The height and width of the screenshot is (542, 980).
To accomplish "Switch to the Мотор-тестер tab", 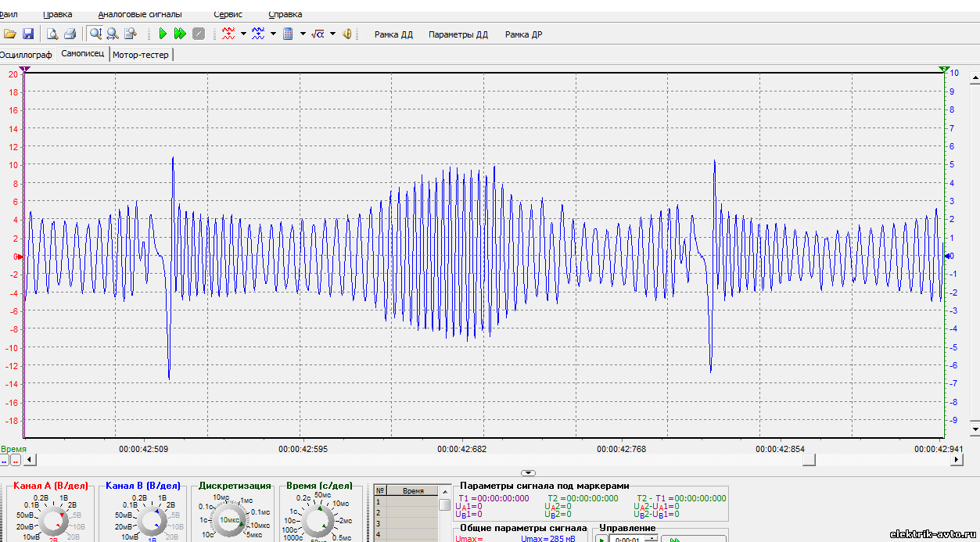I will pos(141,55).
